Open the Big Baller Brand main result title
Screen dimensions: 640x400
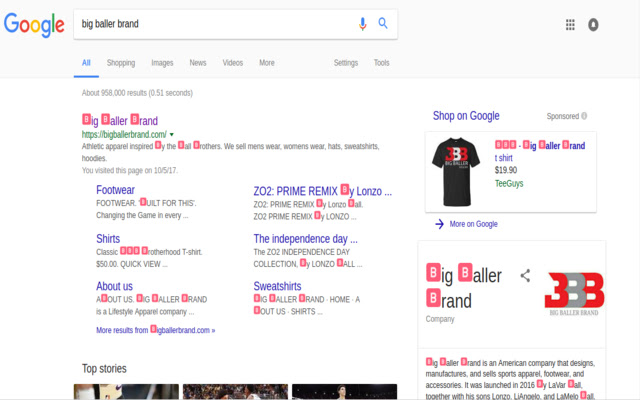[120, 120]
